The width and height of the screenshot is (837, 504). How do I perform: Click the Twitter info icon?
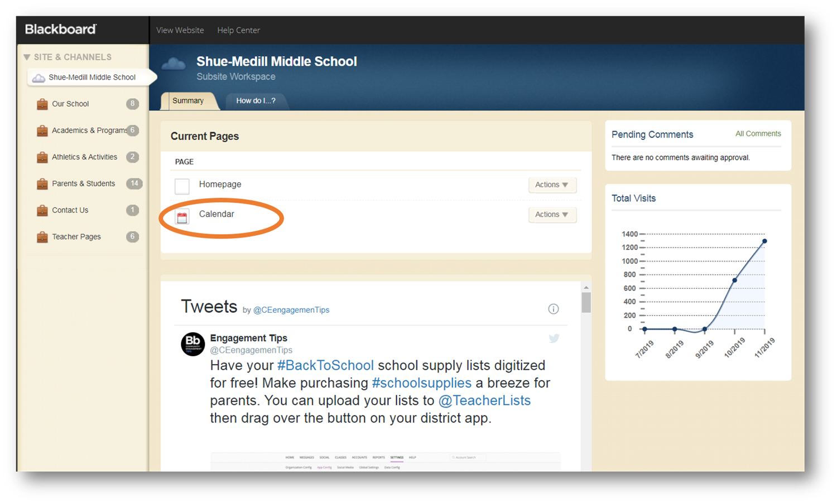554,309
